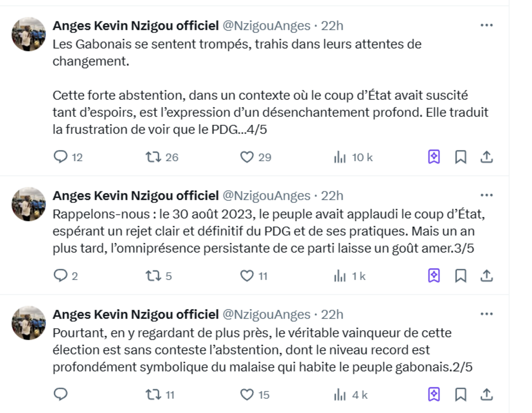Image resolution: width=532 pixels, height=413 pixels.
Task: Like the tweet with 11 likes
Action: click(247, 276)
